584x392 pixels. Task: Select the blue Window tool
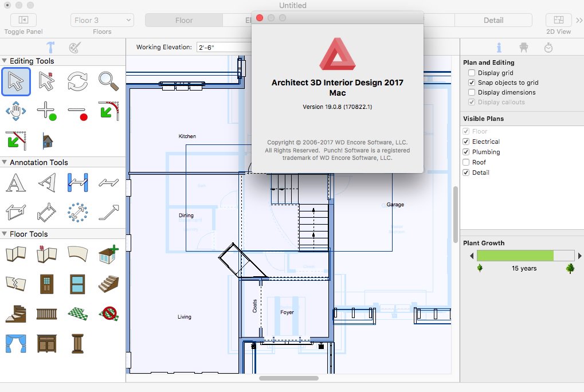(x=77, y=284)
